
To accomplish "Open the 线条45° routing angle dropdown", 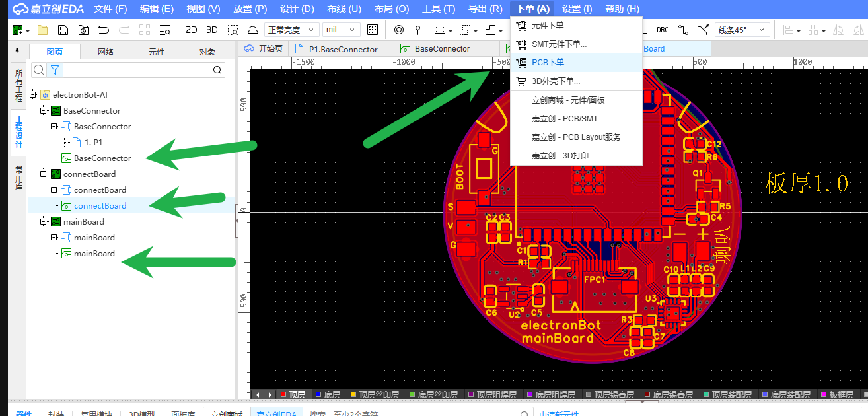I will 742,30.
